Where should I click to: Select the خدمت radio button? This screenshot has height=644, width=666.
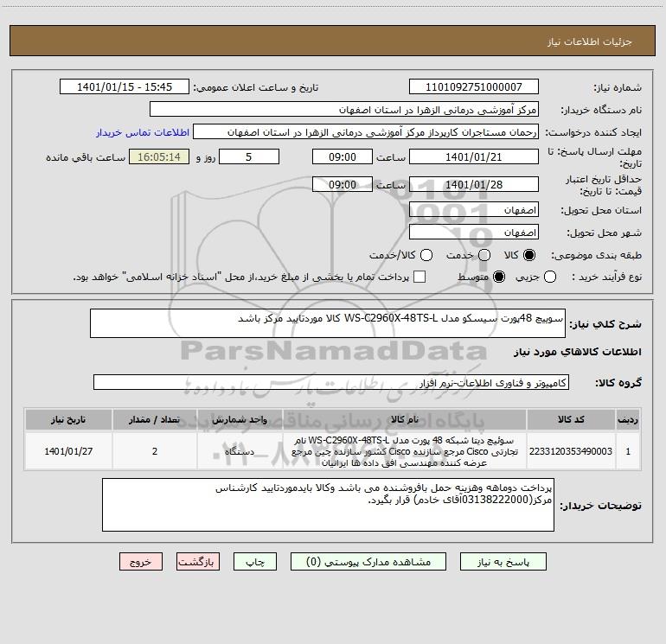pos(484,255)
